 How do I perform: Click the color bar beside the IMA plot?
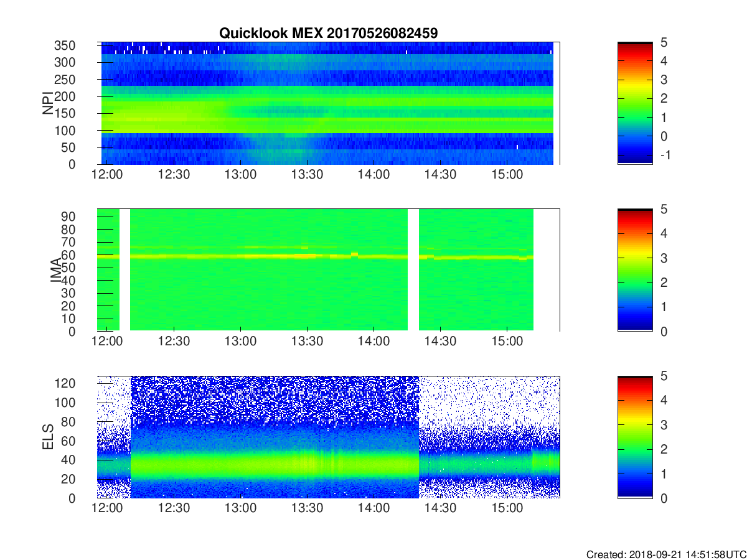[635, 270]
